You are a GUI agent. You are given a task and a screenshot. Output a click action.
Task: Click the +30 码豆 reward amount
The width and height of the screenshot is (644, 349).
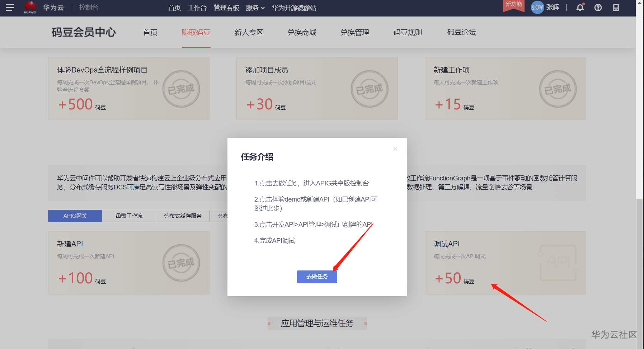266,104
